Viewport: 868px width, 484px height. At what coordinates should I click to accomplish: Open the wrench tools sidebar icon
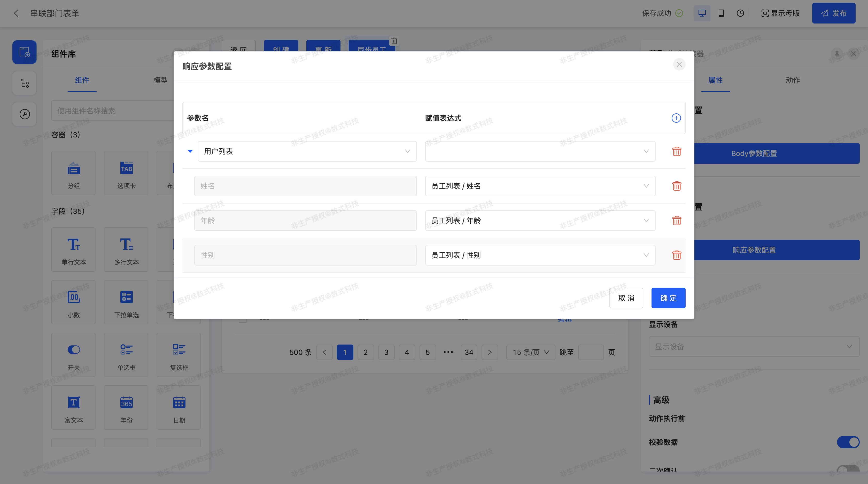pyautogui.click(x=24, y=114)
